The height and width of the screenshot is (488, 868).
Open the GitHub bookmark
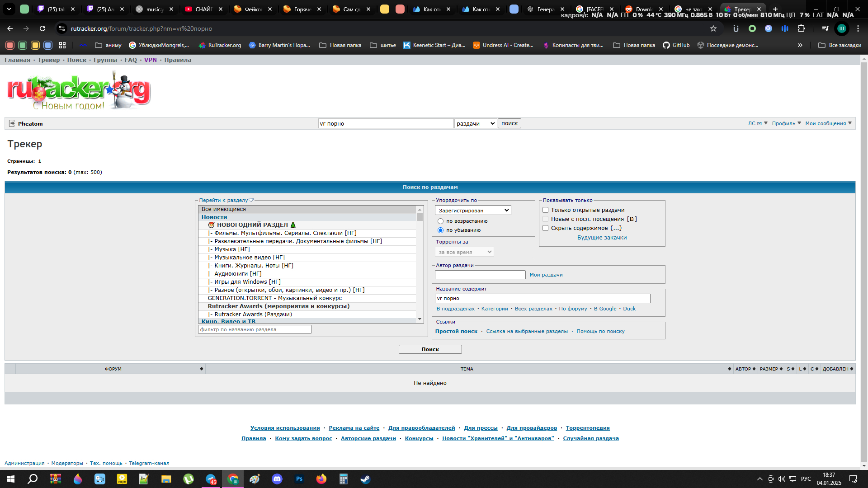pyautogui.click(x=676, y=45)
